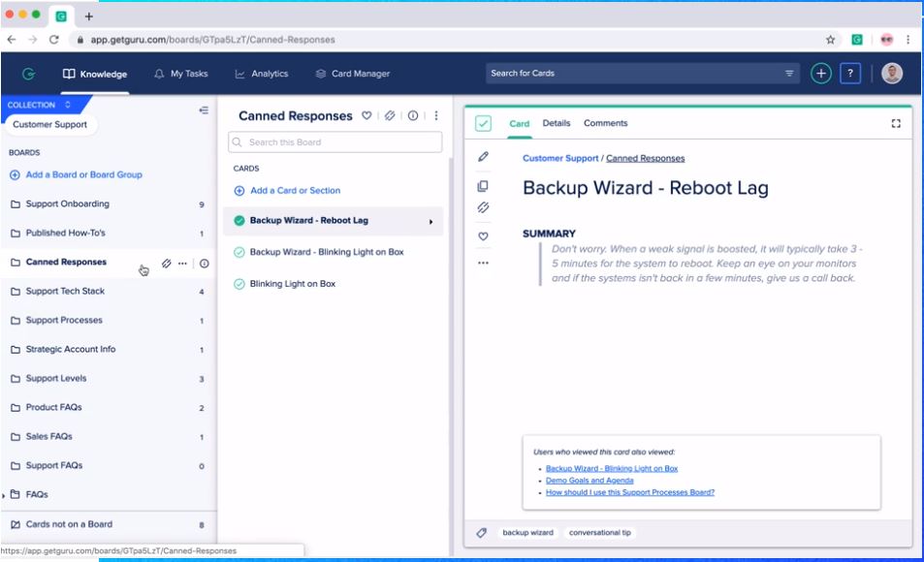Toggle the card verification checkmark
The height and width of the screenshot is (562, 924).
pos(483,123)
